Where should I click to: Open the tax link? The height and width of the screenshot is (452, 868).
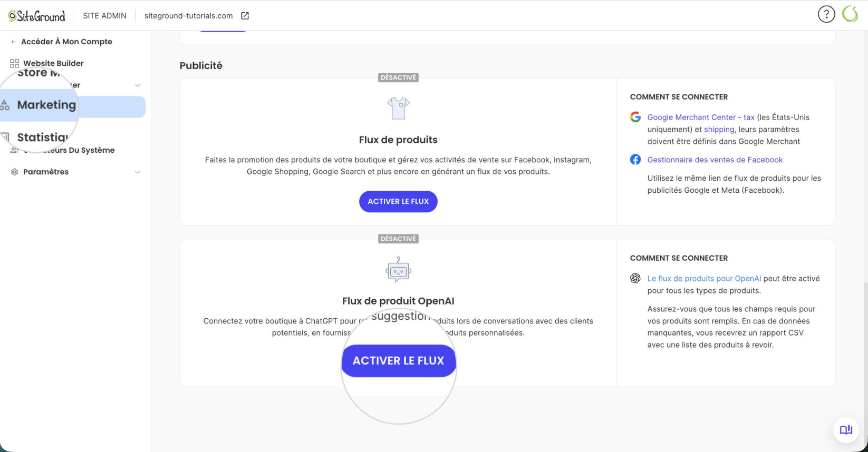(749, 117)
